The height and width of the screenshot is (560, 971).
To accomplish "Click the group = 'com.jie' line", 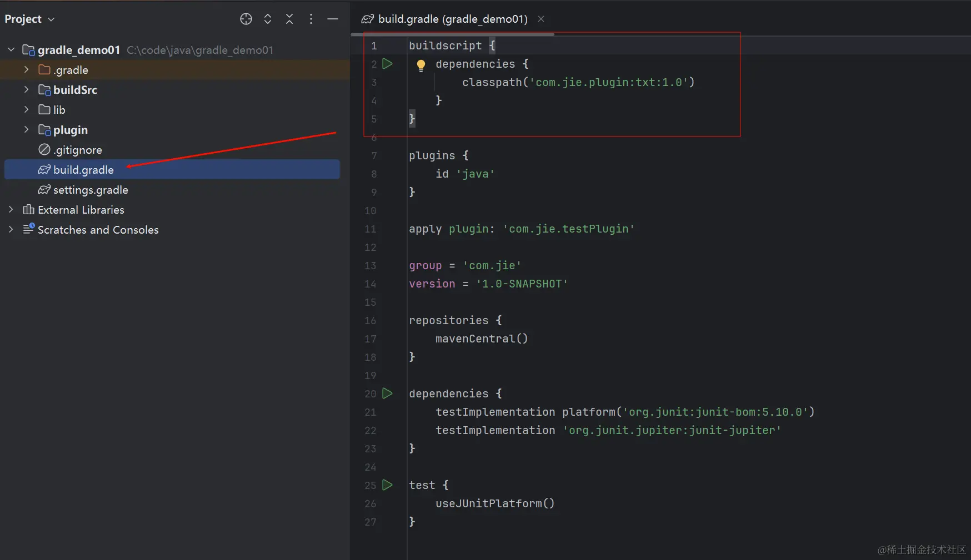I will [465, 265].
